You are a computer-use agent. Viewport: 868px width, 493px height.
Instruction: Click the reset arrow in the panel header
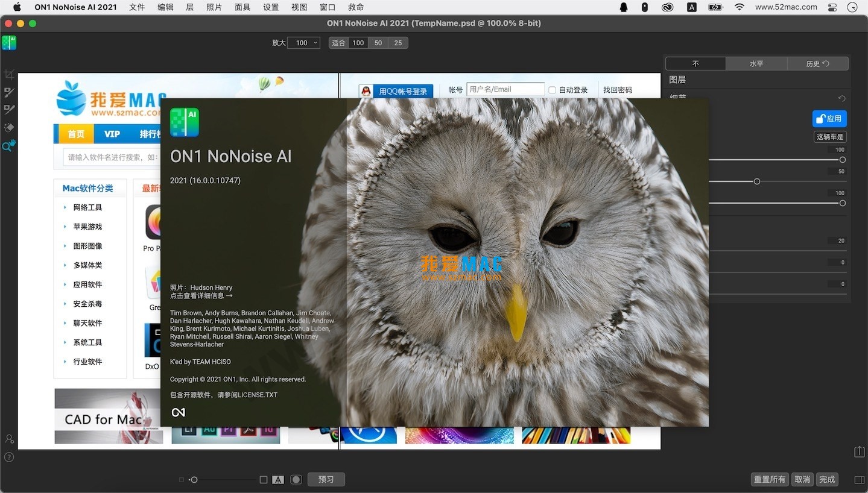842,98
